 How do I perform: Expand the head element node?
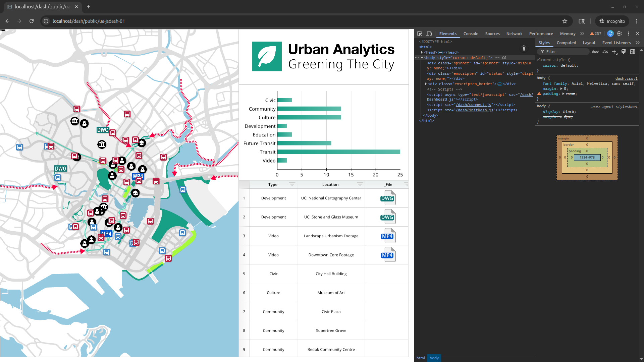point(422,52)
